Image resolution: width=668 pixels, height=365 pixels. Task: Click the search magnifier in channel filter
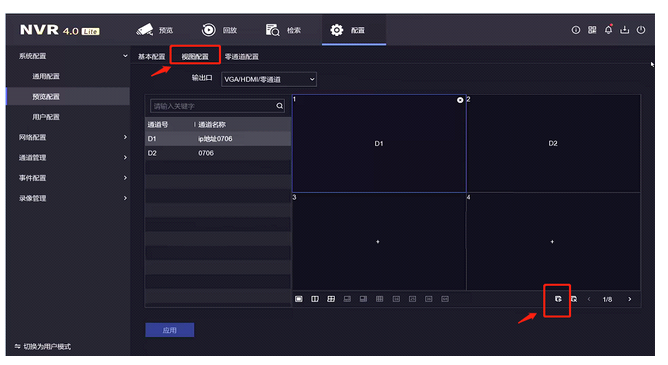tap(279, 106)
